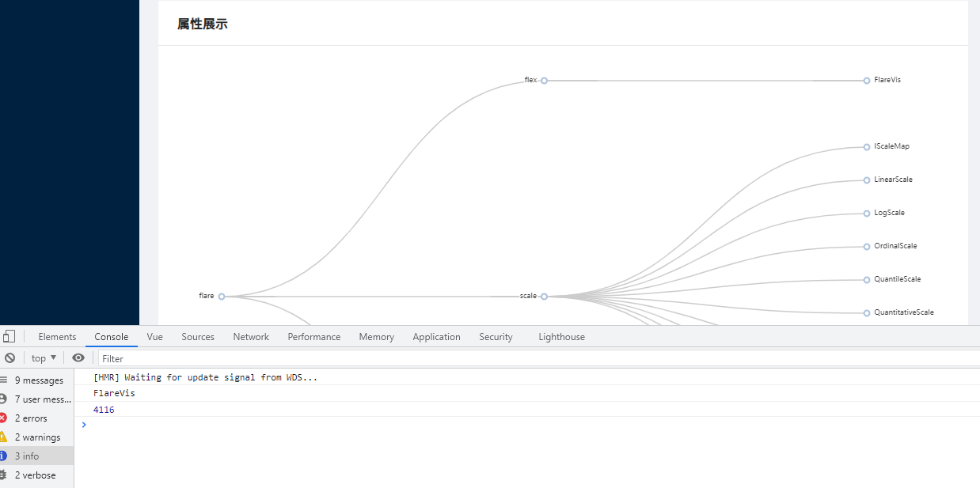Toggle the DevTools device toolbar icon
Viewport: 980px width, 488px height.
(x=8, y=336)
